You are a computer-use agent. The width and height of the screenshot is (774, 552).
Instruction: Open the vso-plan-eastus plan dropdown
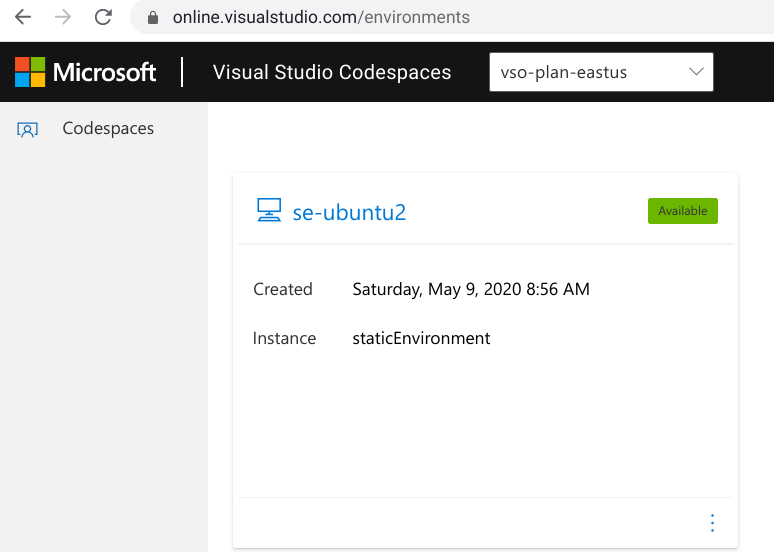click(x=601, y=72)
